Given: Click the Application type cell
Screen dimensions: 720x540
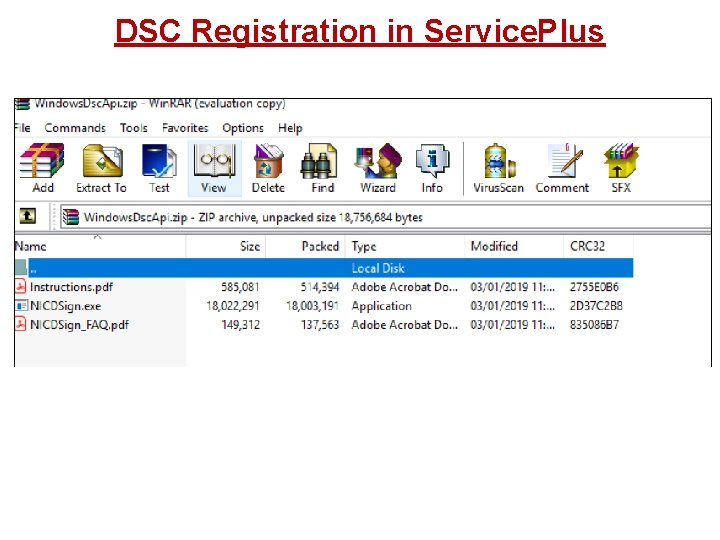Looking at the screenshot, I should (382, 306).
